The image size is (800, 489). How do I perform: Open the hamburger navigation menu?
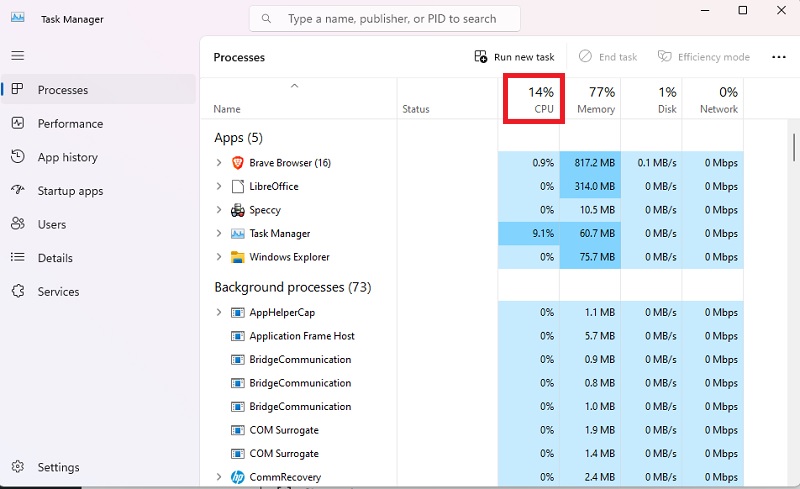click(18, 56)
